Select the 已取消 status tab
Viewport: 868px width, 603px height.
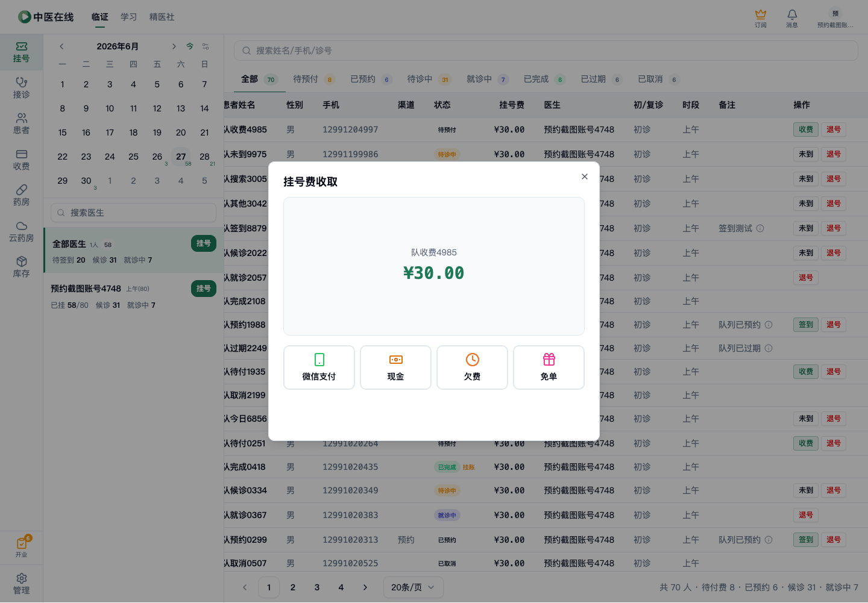coord(658,79)
